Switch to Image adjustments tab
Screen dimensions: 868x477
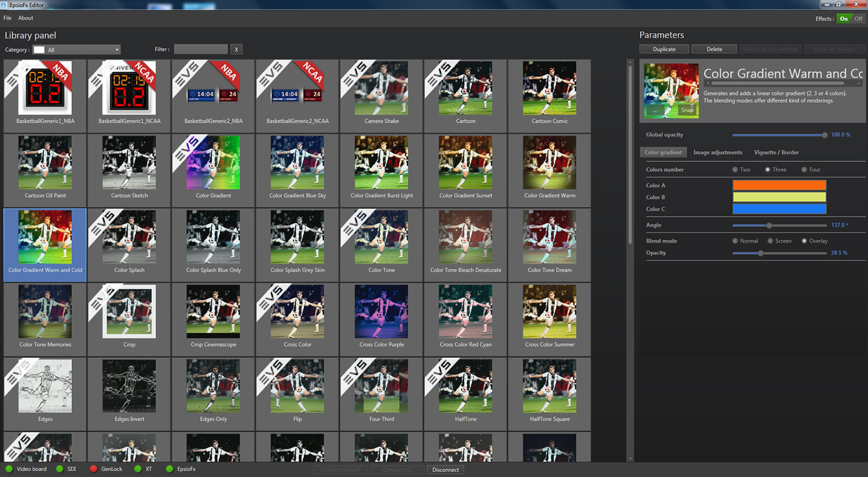click(718, 153)
